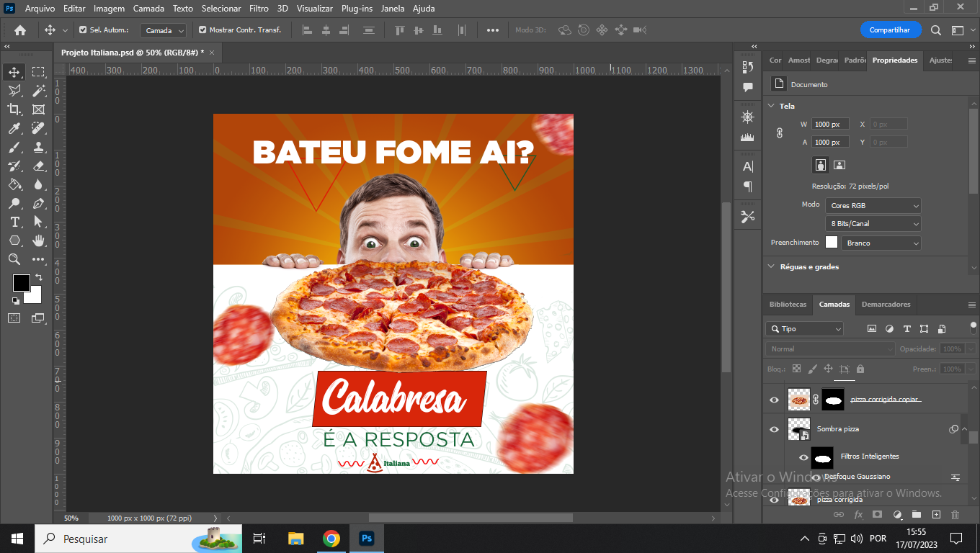Switch to the Ajustes tab
Screen dimensions: 980x553
coord(940,60)
